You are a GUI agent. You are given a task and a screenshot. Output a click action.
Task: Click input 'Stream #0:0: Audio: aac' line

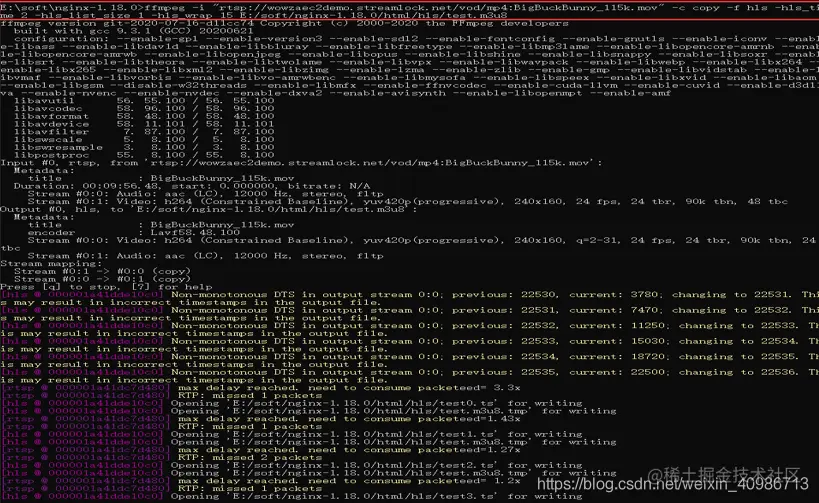205,194
